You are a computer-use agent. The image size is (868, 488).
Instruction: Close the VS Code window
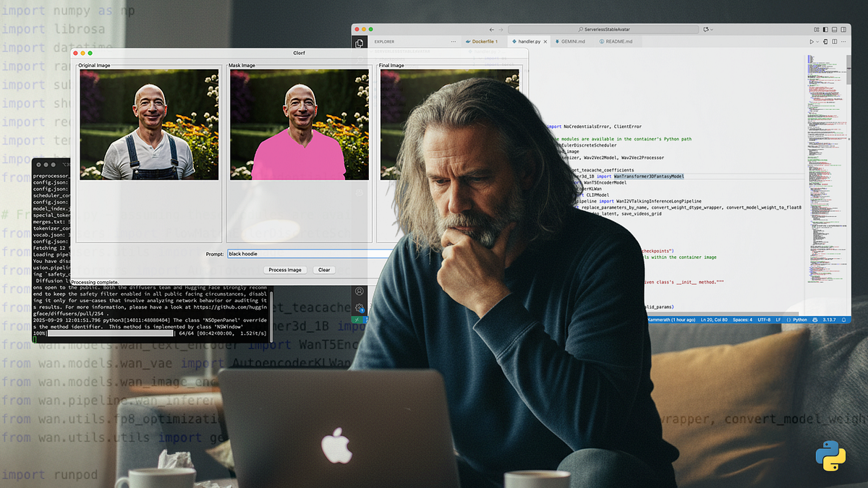357,30
